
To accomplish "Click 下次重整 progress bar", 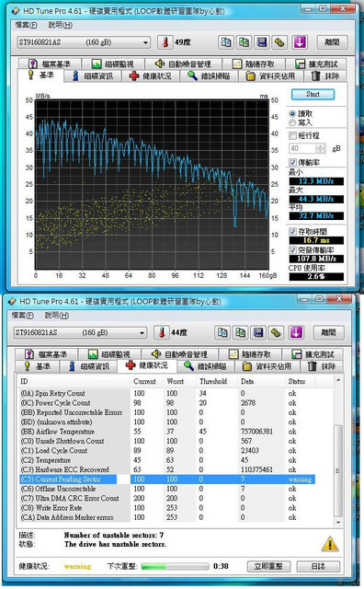I will click(175, 566).
